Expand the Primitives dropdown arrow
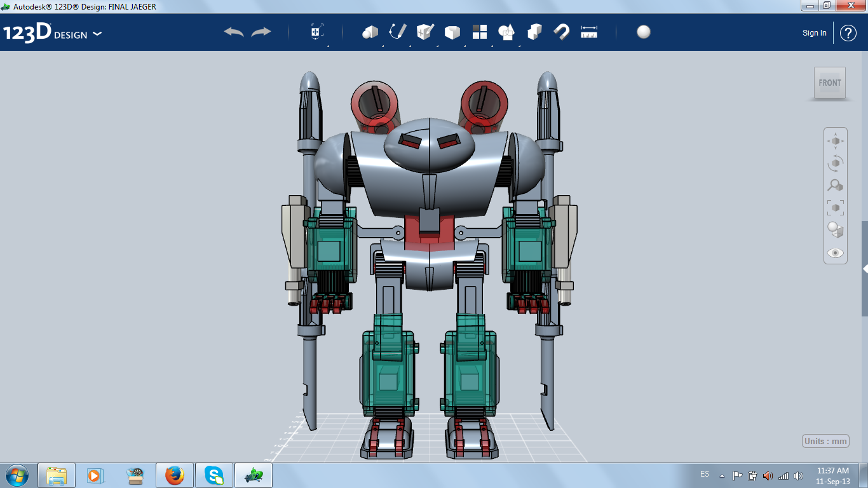 pyautogui.click(x=382, y=46)
